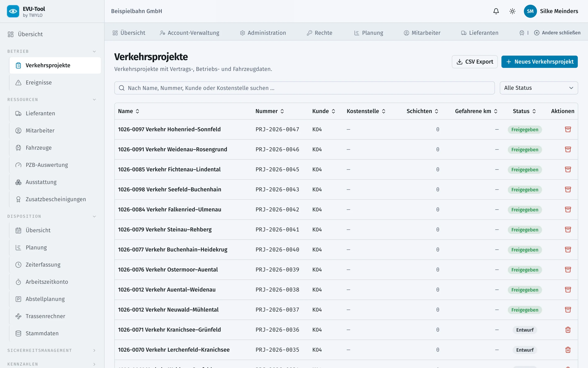This screenshot has width=588, height=368.
Task: Sort table by Nummer column
Action: click(x=270, y=111)
